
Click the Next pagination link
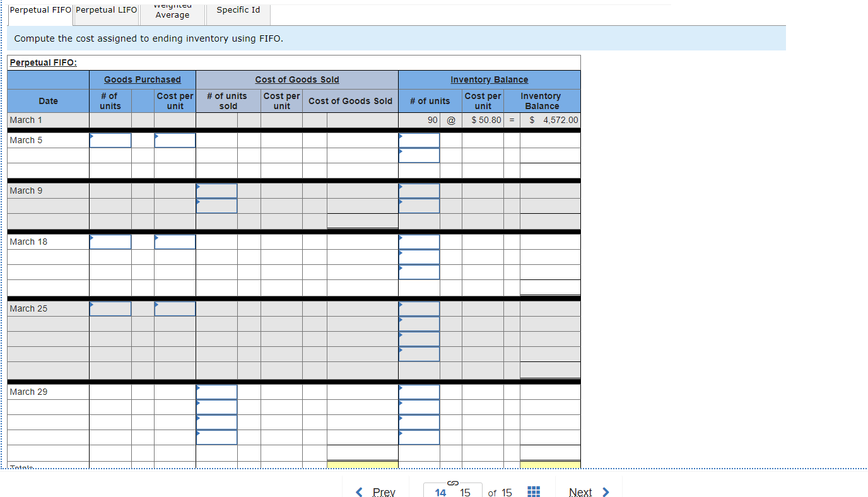click(580, 492)
